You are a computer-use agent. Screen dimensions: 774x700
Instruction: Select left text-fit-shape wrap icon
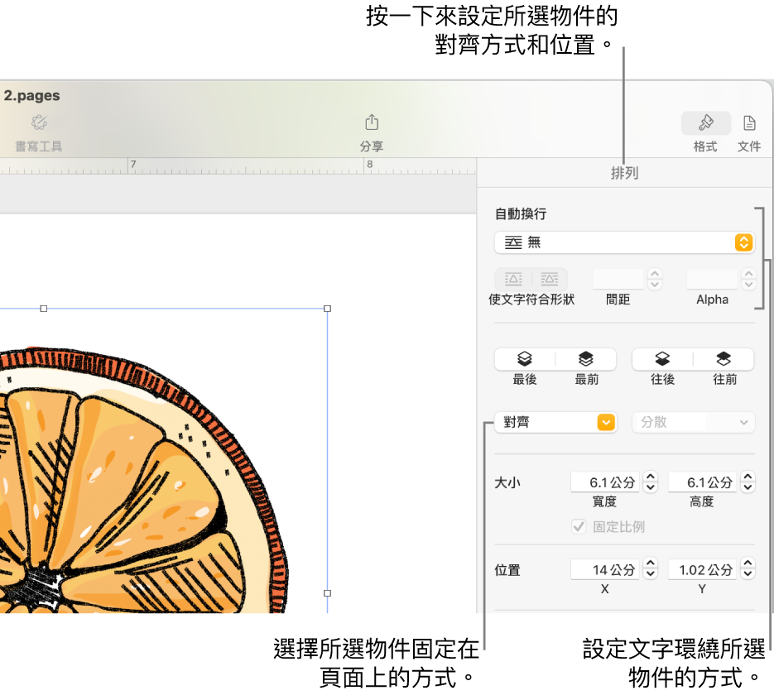click(x=513, y=279)
